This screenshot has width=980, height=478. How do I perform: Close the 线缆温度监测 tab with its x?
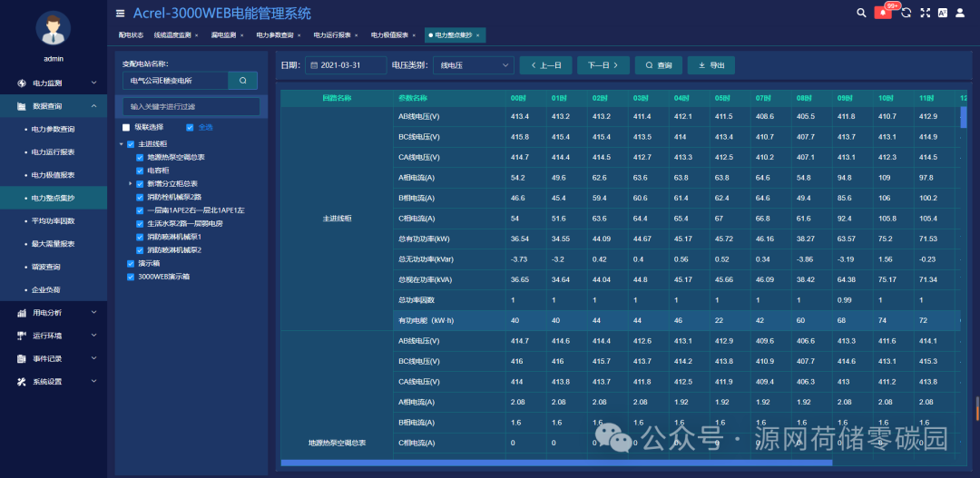(196, 35)
